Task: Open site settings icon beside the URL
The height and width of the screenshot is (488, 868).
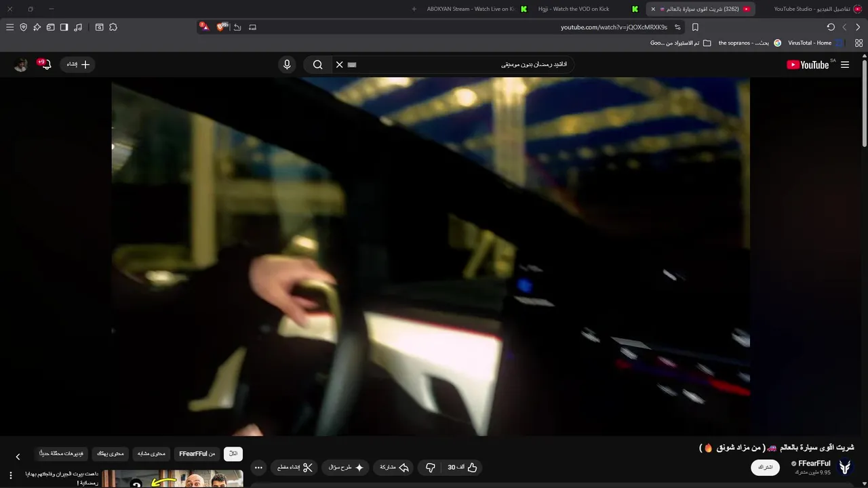Action: point(677,27)
